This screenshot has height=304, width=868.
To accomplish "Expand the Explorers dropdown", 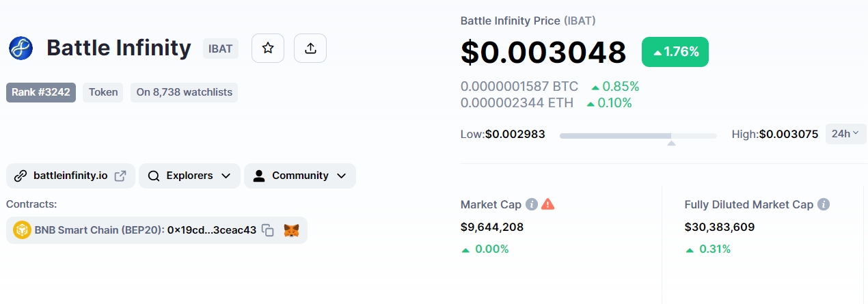I will [189, 176].
